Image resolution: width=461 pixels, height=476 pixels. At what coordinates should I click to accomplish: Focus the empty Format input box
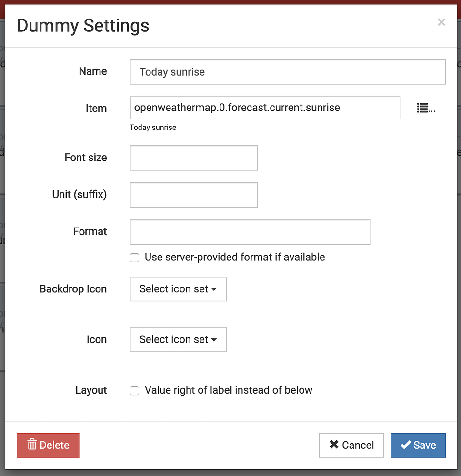tap(250, 232)
